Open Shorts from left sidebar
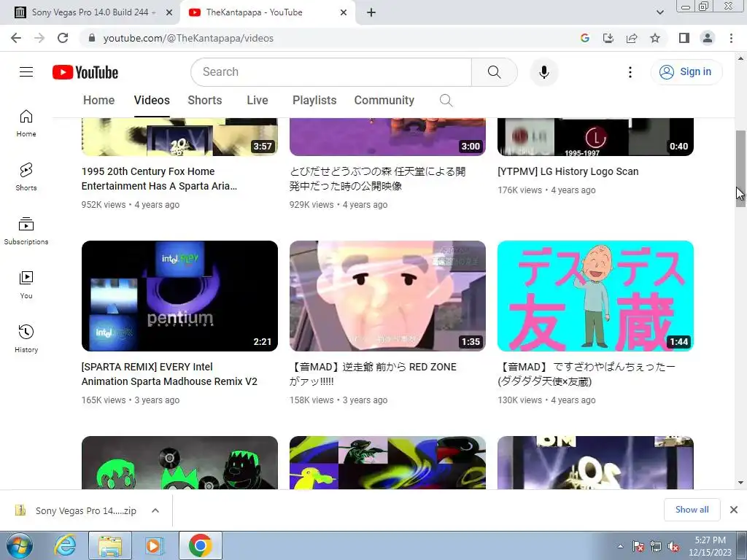Image resolution: width=747 pixels, height=560 pixels. (x=26, y=177)
